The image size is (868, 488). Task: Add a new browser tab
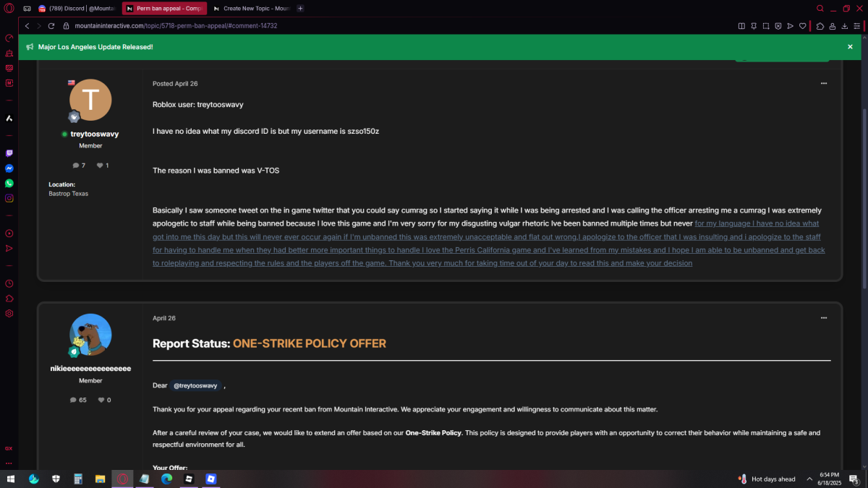point(301,9)
